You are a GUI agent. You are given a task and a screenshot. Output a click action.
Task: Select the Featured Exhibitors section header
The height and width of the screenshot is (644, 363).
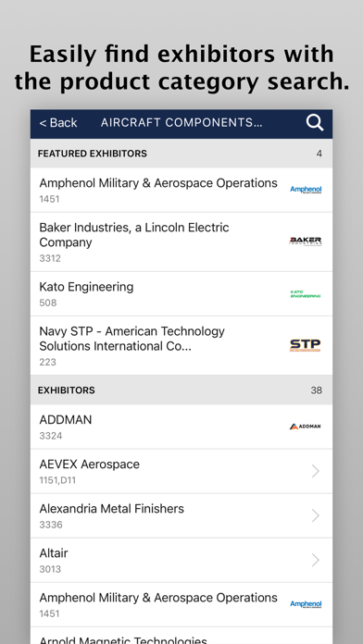(181, 154)
